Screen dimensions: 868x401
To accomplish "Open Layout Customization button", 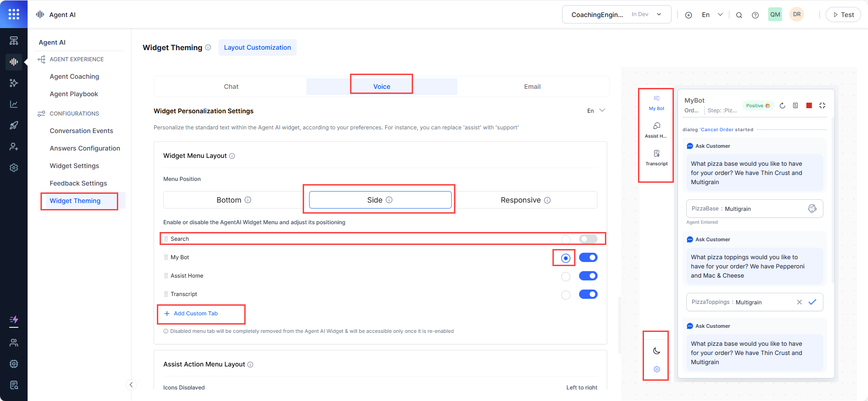I will tap(257, 47).
